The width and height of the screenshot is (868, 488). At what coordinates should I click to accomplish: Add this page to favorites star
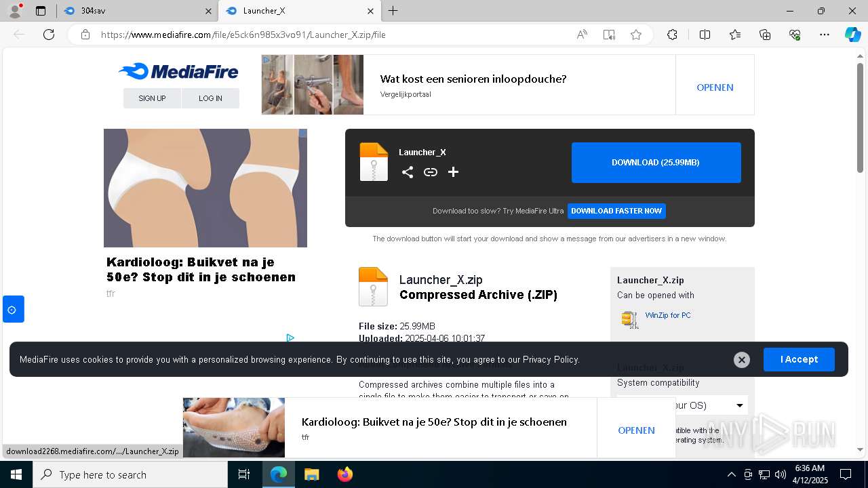pyautogui.click(x=636, y=35)
